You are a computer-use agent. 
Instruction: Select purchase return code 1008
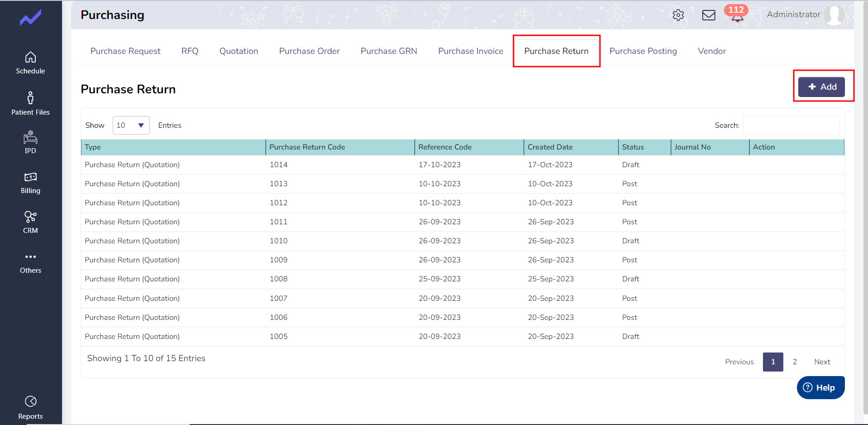tap(278, 279)
